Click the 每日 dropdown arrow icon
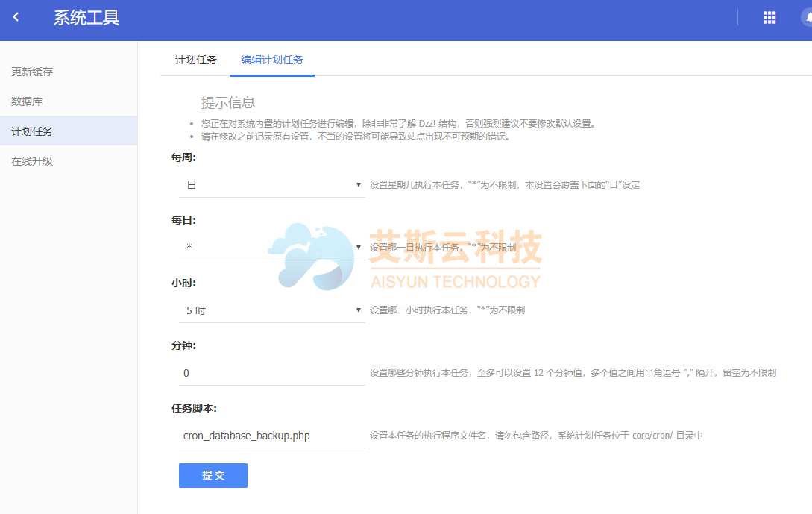Image resolution: width=812 pixels, height=514 pixels. pyautogui.click(x=359, y=248)
